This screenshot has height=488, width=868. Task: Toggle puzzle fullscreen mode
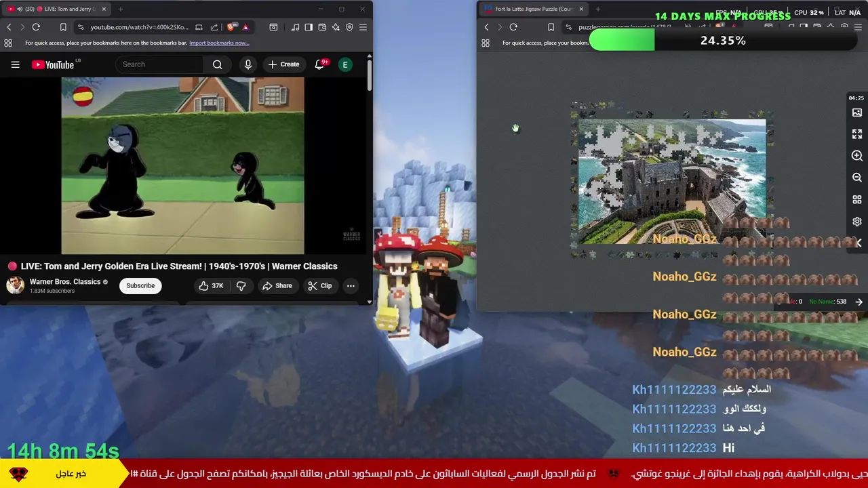(x=857, y=134)
